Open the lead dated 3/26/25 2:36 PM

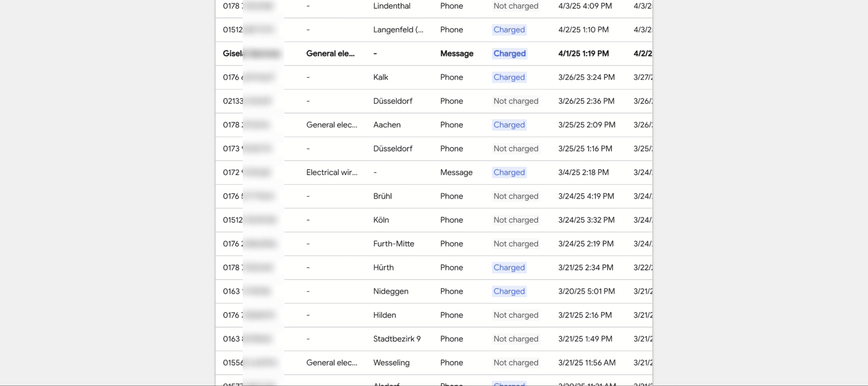coord(586,101)
